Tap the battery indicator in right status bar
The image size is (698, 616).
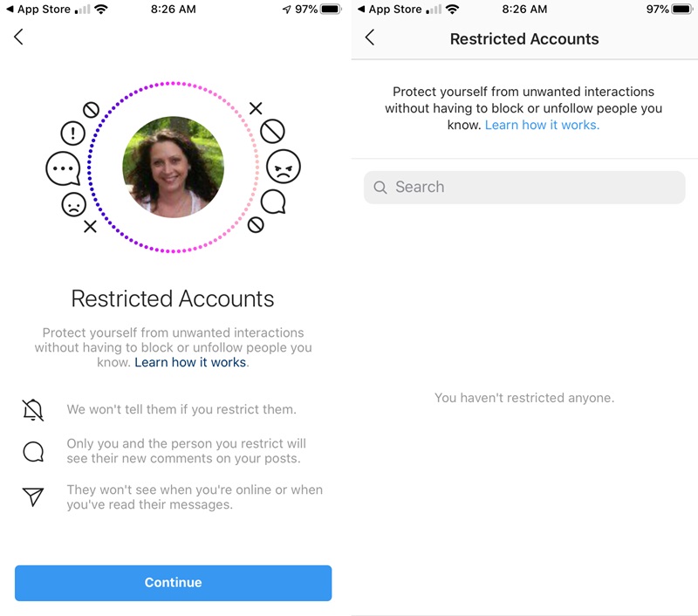[682, 9]
